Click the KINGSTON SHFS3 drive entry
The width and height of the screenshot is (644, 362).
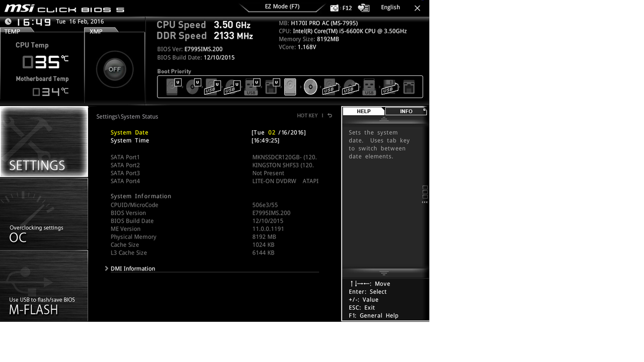[283, 165]
